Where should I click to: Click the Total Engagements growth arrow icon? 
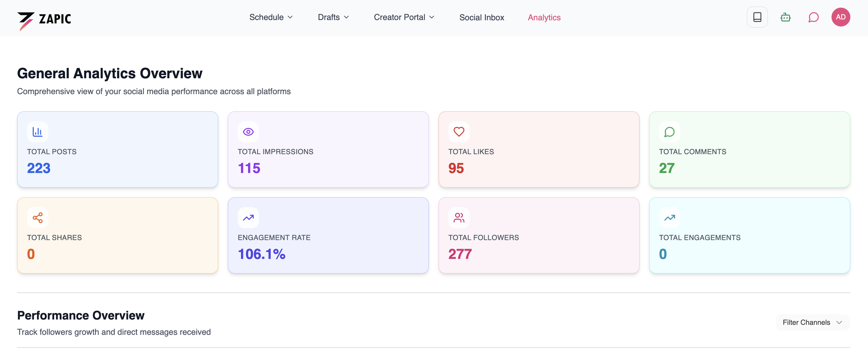(669, 218)
